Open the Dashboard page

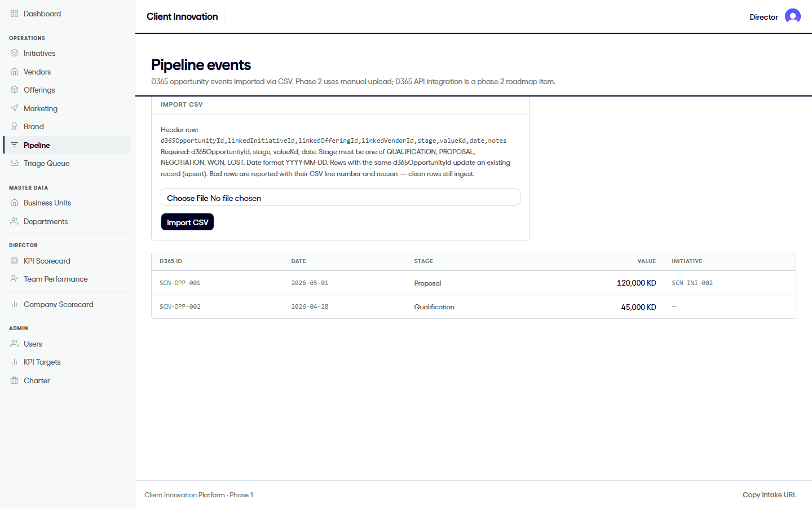click(x=67, y=14)
